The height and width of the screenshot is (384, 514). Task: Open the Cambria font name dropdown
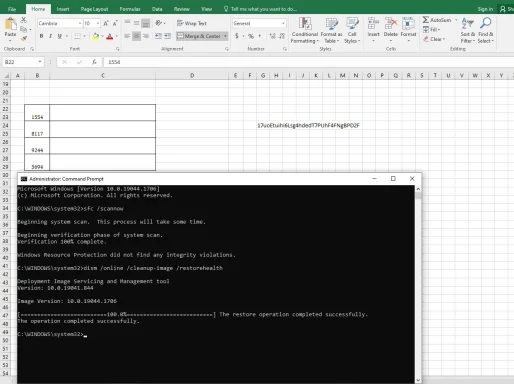(80, 23)
